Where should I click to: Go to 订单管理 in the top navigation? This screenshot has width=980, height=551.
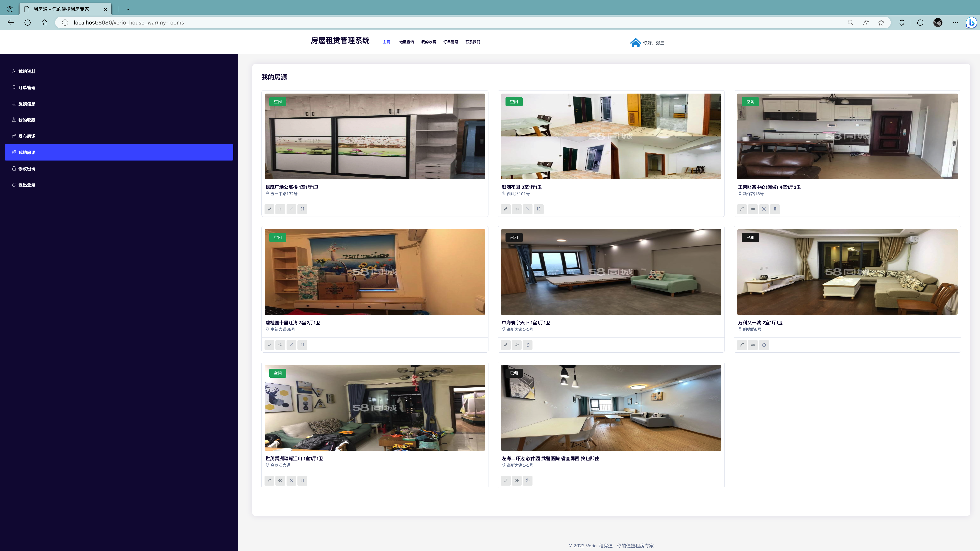450,42
